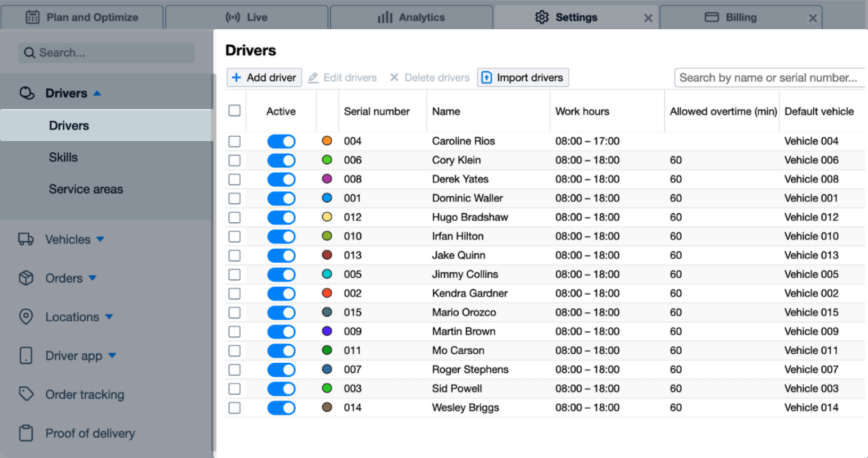Click the Settings gear icon
Image resolution: width=868 pixels, height=458 pixels.
(x=542, y=17)
